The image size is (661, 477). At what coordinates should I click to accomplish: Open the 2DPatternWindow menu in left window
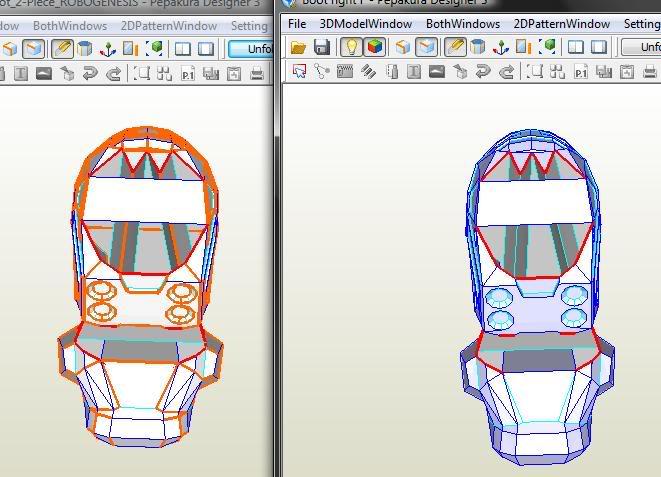pos(169,26)
